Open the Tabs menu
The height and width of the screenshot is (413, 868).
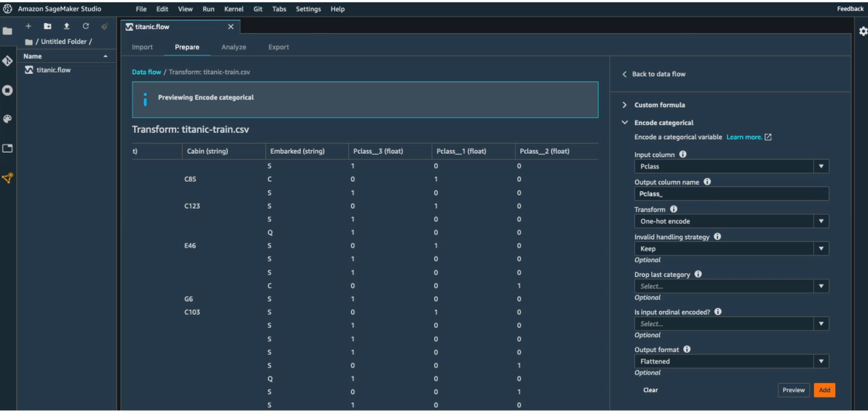click(x=279, y=9)
